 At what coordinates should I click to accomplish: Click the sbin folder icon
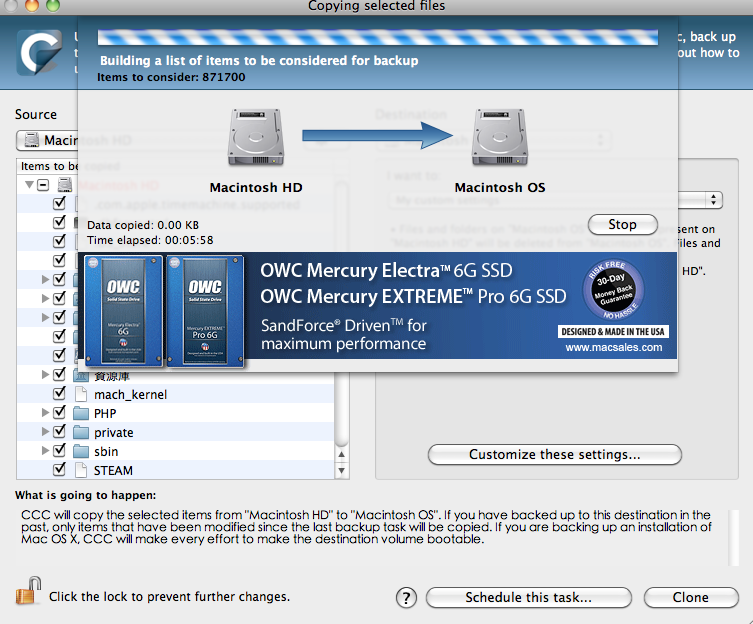coord(81,451)
